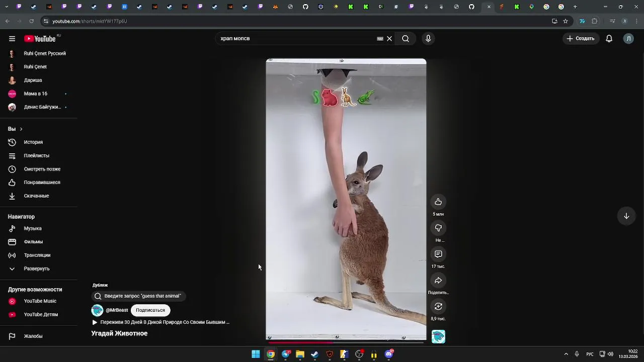The height and width of the screenshot is (362, 644).
Task: Bookmark this page with the star icon
Action: [566, 21]
